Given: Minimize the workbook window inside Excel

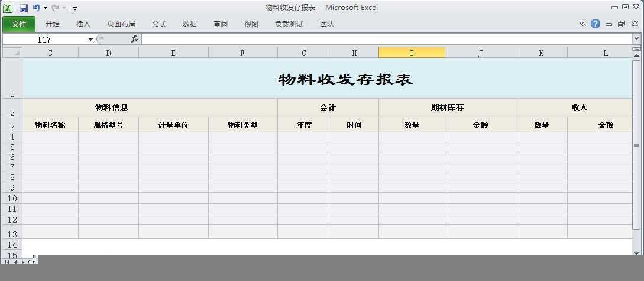Looking at the screenshot, I should [609, 24].
